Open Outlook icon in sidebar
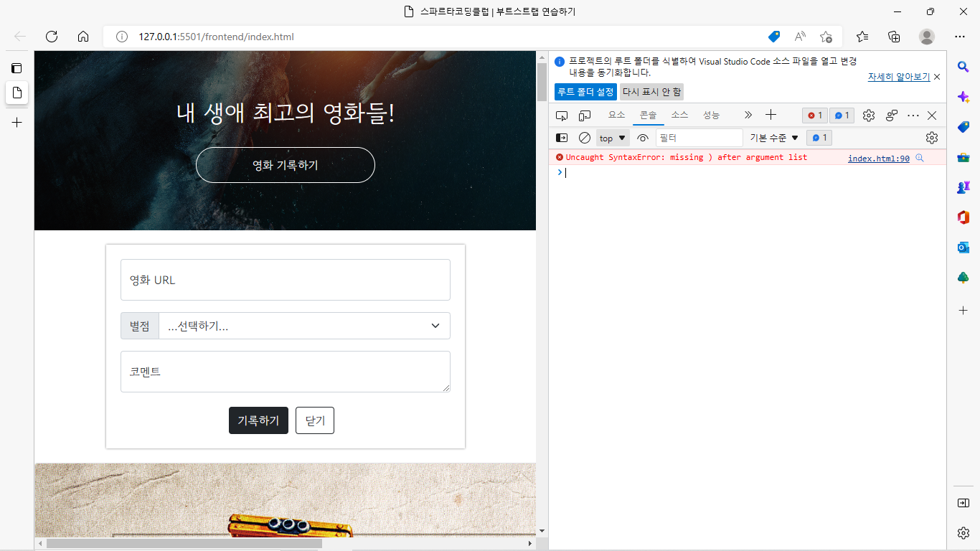Viewport: 980px width, 551px height. [x=963, y=248]
